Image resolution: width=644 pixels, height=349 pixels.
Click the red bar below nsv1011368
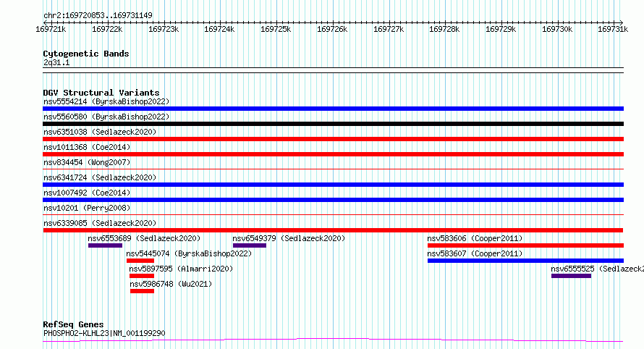[333, 154]
